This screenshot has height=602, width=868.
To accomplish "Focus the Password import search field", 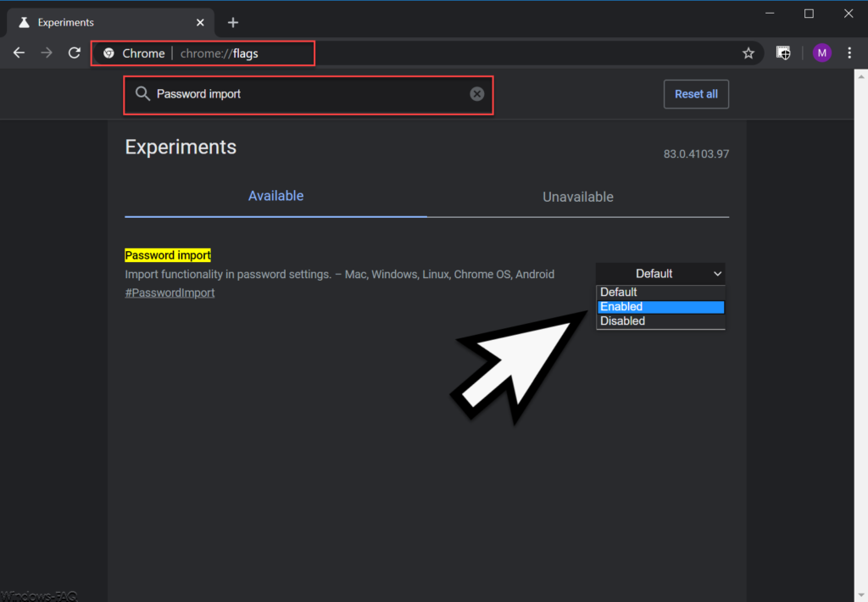I will 309,94.
